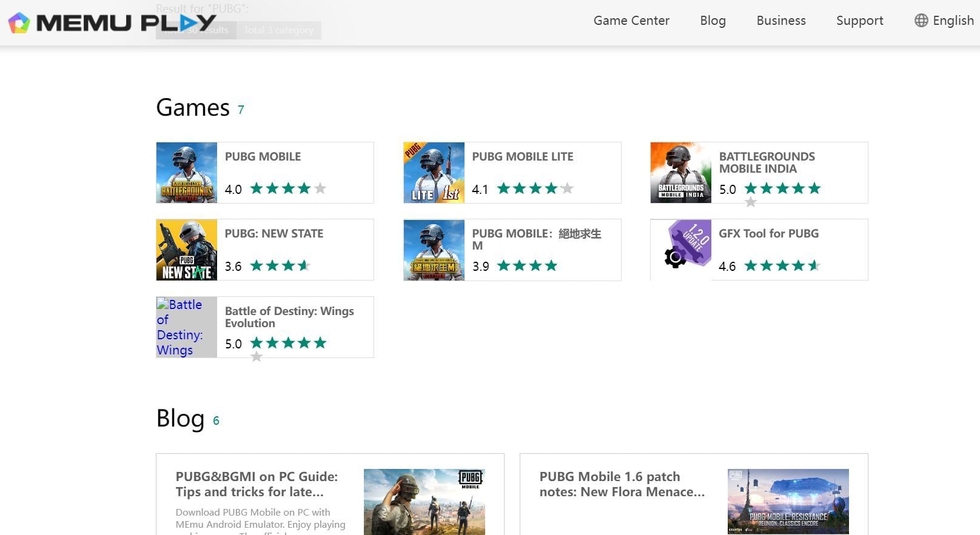980x535 pixels.
Task: Open the PUBG&BGMI on PC Guide article
Action: click(x=257, y=484)
